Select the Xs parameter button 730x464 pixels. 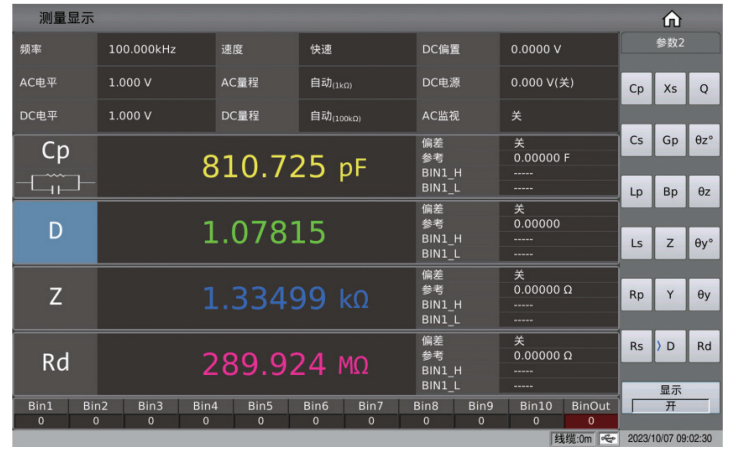(670, 89)
